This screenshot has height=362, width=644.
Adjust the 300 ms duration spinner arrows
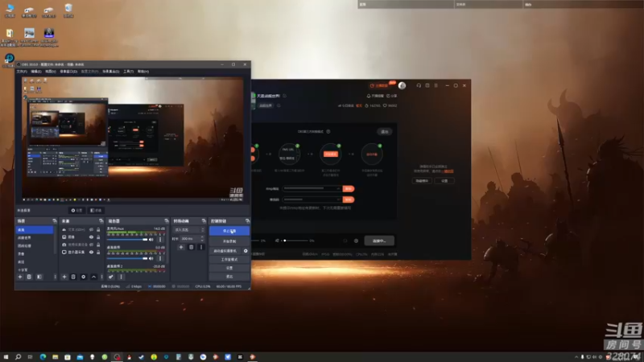pos(202,238)
